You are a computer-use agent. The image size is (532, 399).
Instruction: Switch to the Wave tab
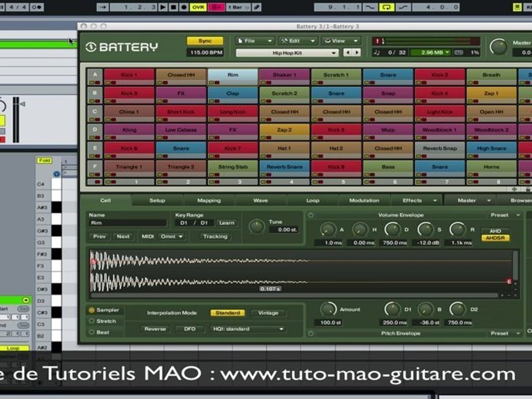pos(260,201)
